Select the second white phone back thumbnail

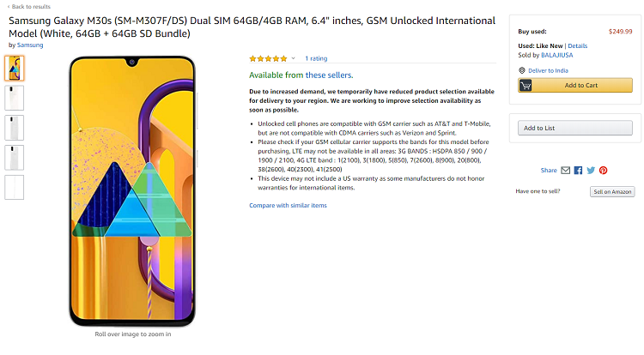[15, 98]
